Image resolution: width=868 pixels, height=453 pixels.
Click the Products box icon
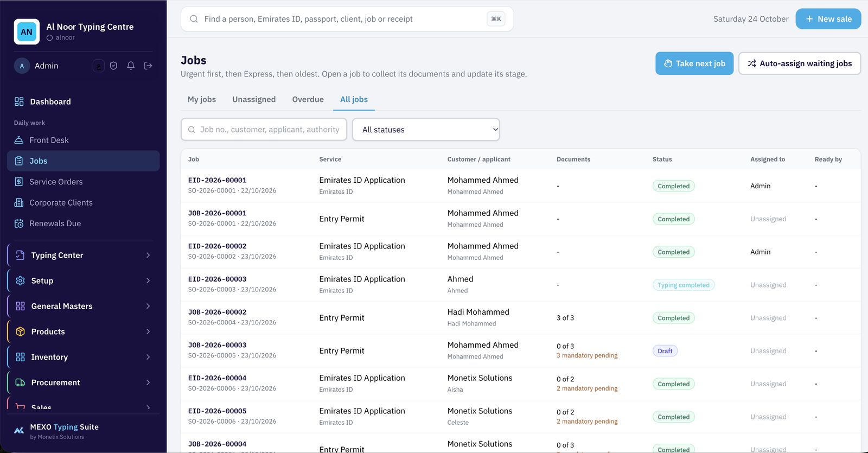coord(20,331)
